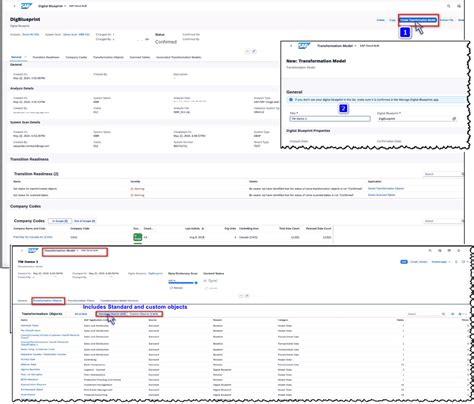The width and height of the screenshot is (474, 404).
Task: Click Transition Readiness search field
Action: 443,174
